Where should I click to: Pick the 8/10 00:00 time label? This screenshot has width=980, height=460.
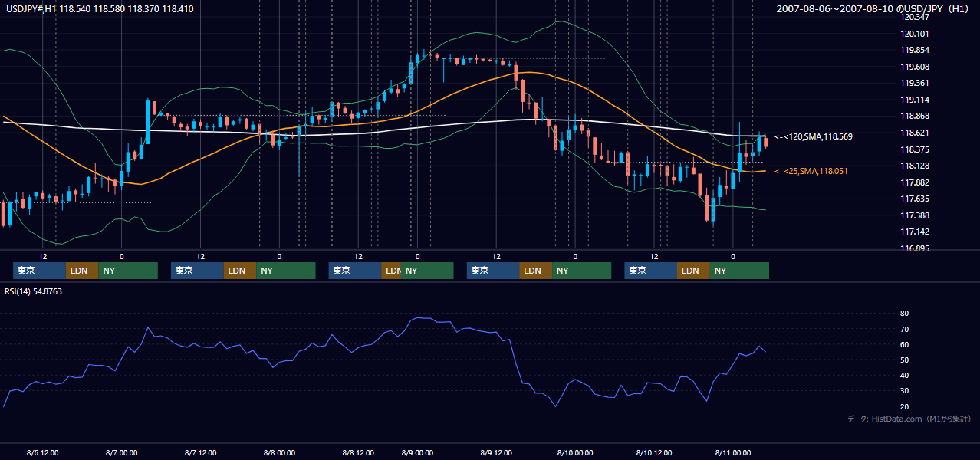(575, 452)
